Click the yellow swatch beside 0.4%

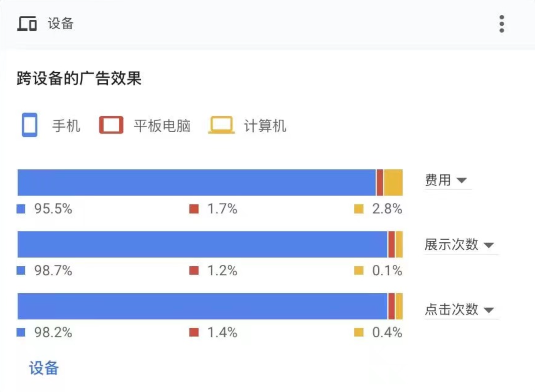point(359,332)
